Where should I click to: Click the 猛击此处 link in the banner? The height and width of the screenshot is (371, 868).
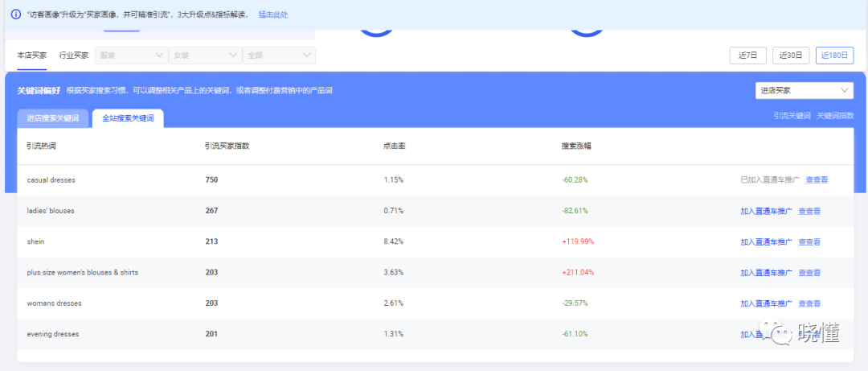coord(273,14)
